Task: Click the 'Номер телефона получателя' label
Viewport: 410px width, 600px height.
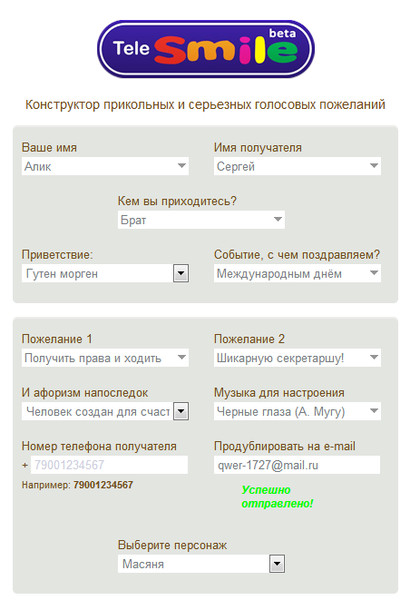Action: pos(99,446)
